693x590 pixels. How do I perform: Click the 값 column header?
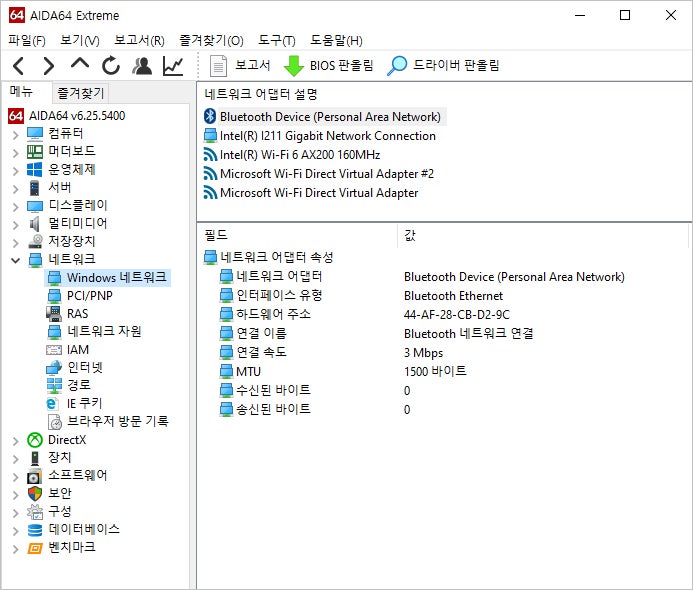pos(544,235)
